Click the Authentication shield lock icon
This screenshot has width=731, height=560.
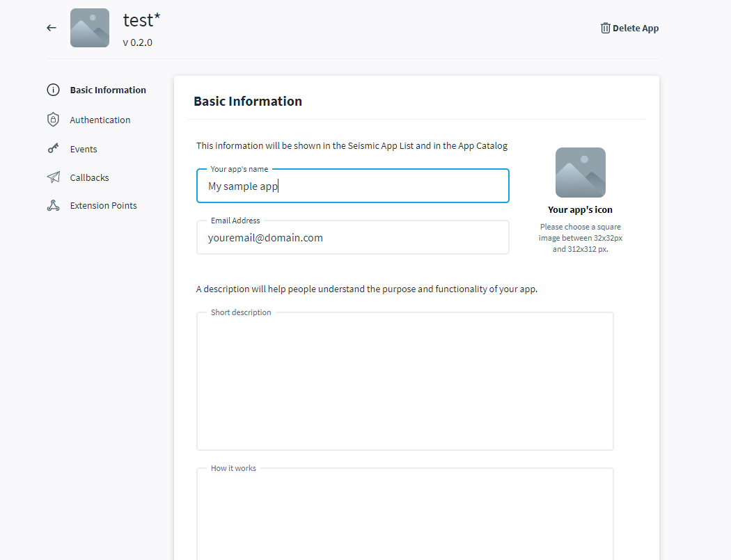tap(53, 120)
